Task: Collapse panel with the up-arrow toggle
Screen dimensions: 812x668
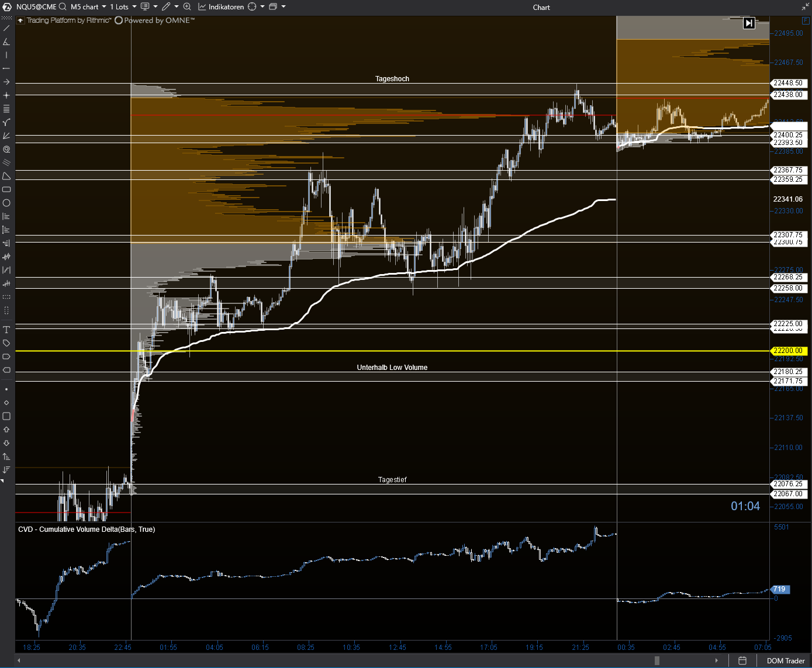Action: 20,20
